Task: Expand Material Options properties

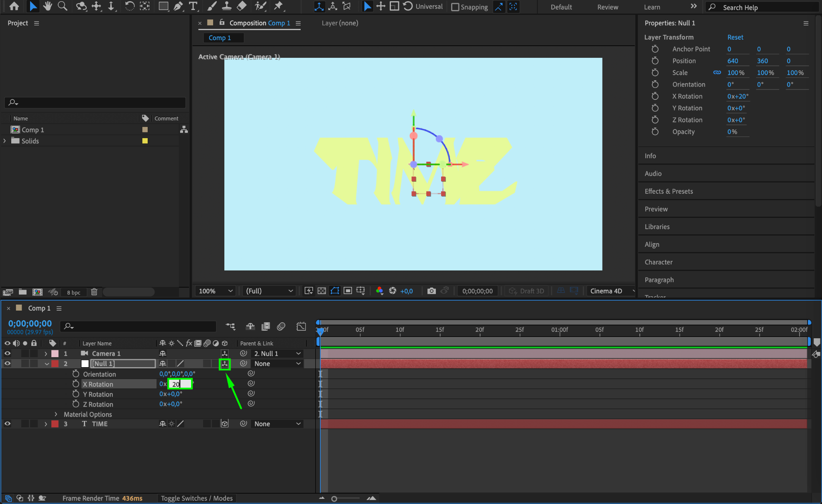Action: (56, 414)
